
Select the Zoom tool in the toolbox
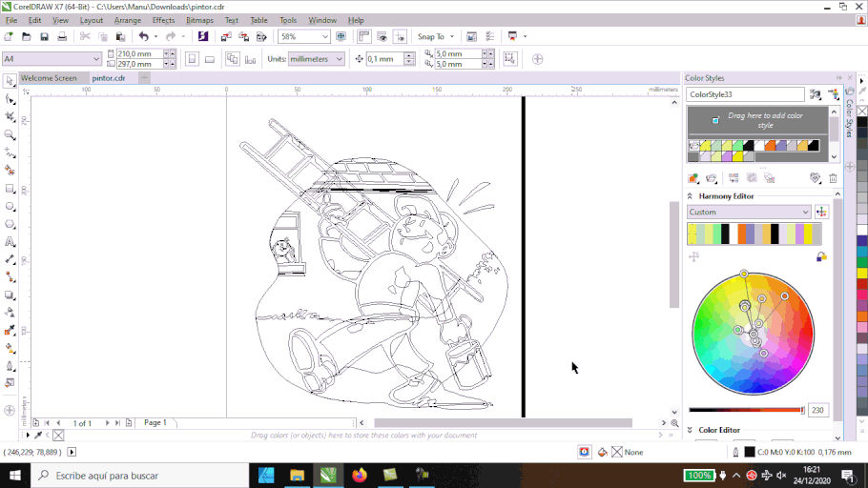pyautogui.click(x=10, y=134)
